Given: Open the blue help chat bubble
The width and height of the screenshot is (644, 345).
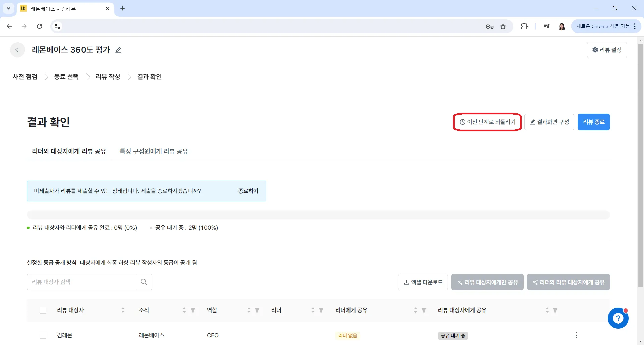Looking at the screenshot, I should pyautogui.click(x=618, y=318).
